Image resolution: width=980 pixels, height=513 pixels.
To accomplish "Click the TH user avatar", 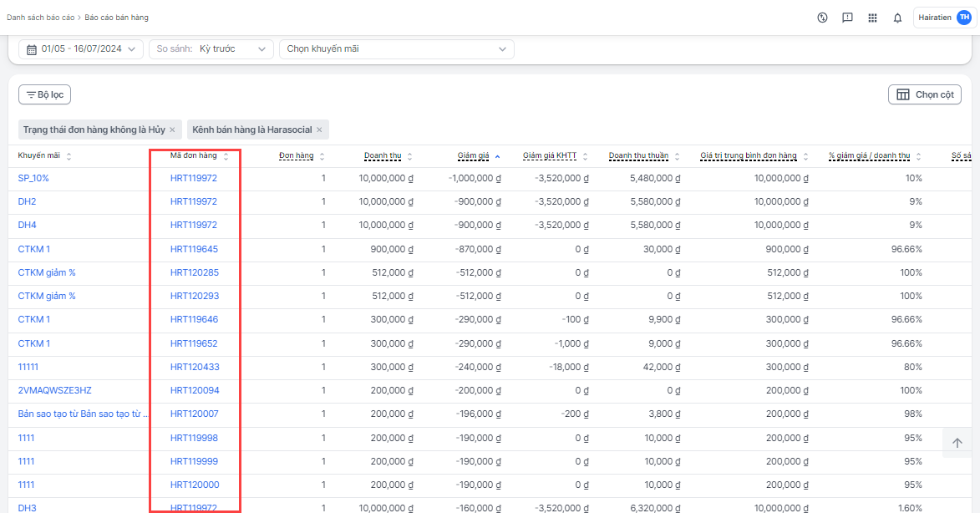I will coord(963,18).
